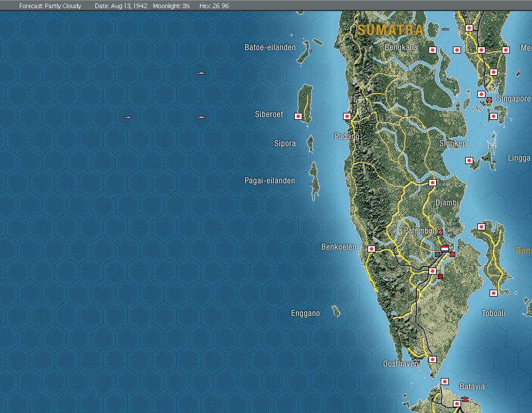The width and height of the screenshot is (532, 413).
Task: Click the Singkep map label
Action: (452, 144)
